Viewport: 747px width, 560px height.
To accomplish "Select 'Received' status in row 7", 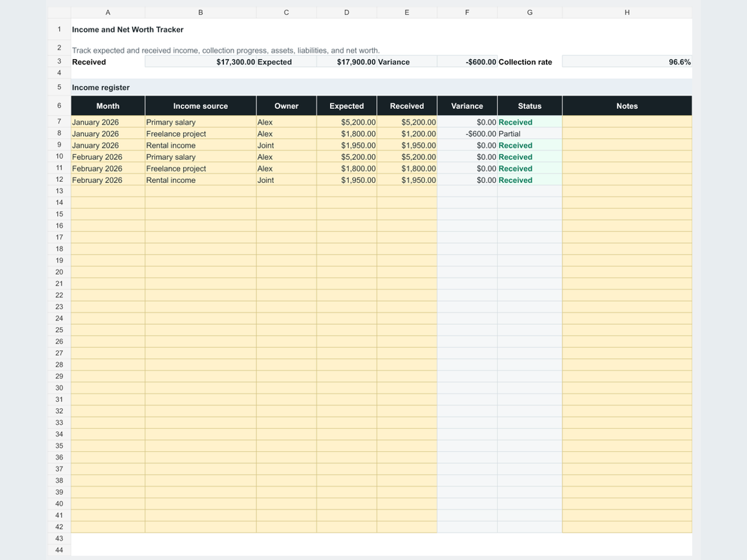I will [530, 122].
